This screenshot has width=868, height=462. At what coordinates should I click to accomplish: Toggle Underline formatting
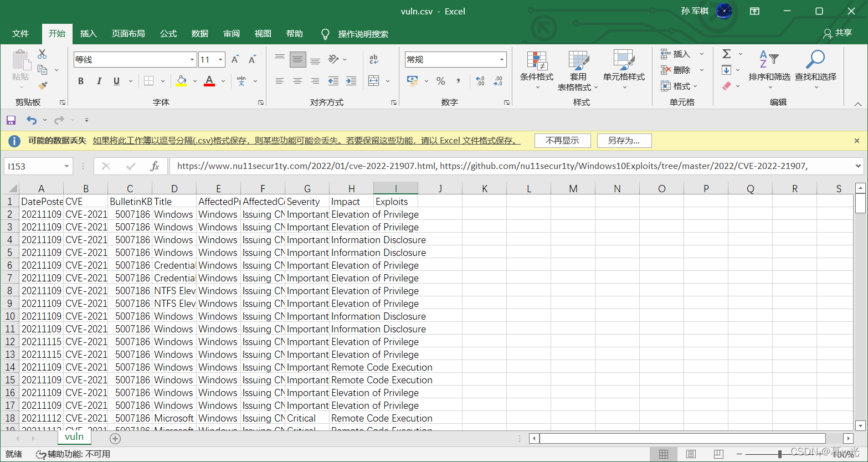click(116, 81)
